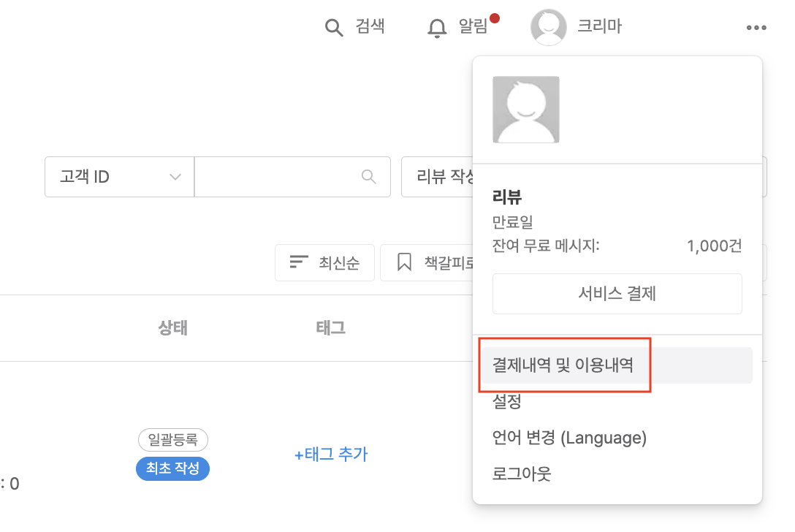Image resolution: width=795 pixels, height=532 pixels.
Task: Open the 고객 ID filter dropdown
Action: click(118, 177)
